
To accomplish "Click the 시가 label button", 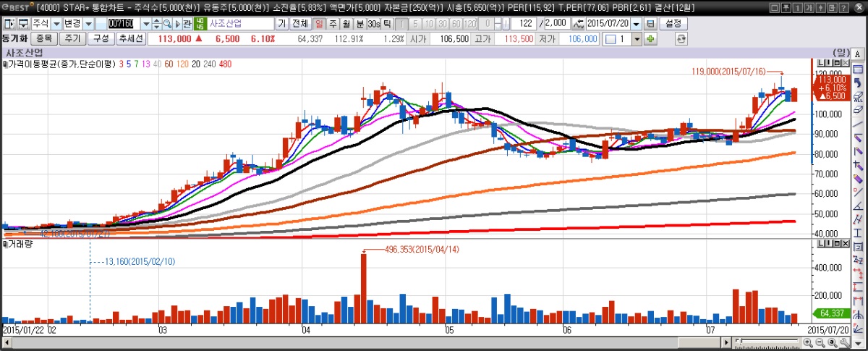I will coord(419,38).
